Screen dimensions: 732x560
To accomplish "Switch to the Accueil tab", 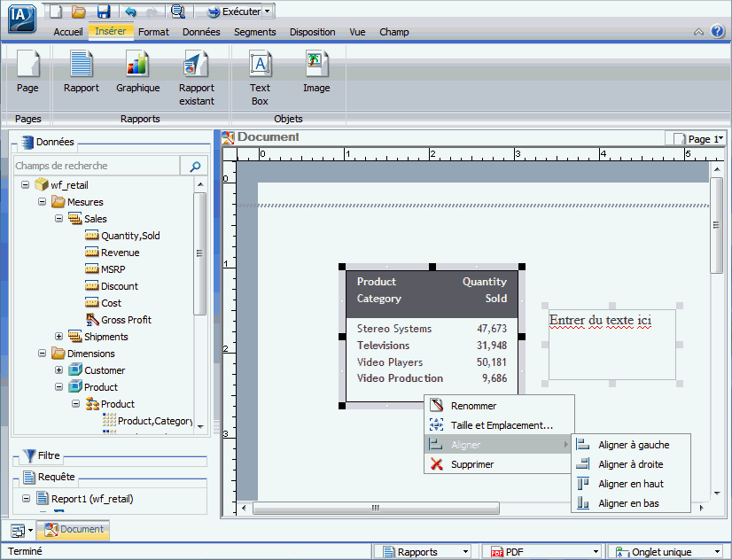I will (68, 32).
